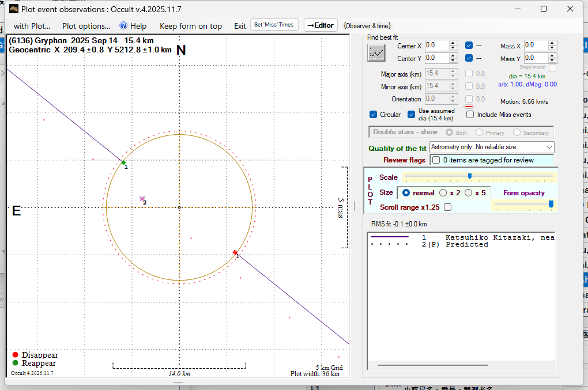This screenshot has width=588, height=390.
Task: Open the Quality of the fit dropdown
Action: click(492, 148)
